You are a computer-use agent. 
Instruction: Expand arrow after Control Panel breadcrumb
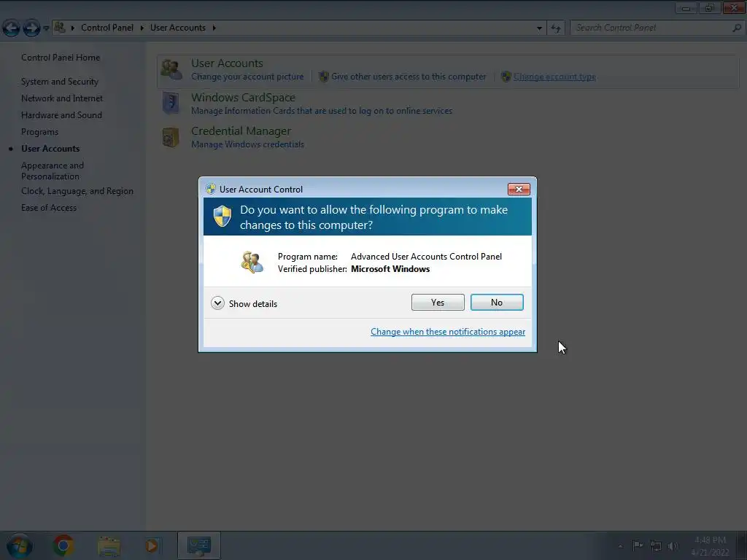pos(142,28)
